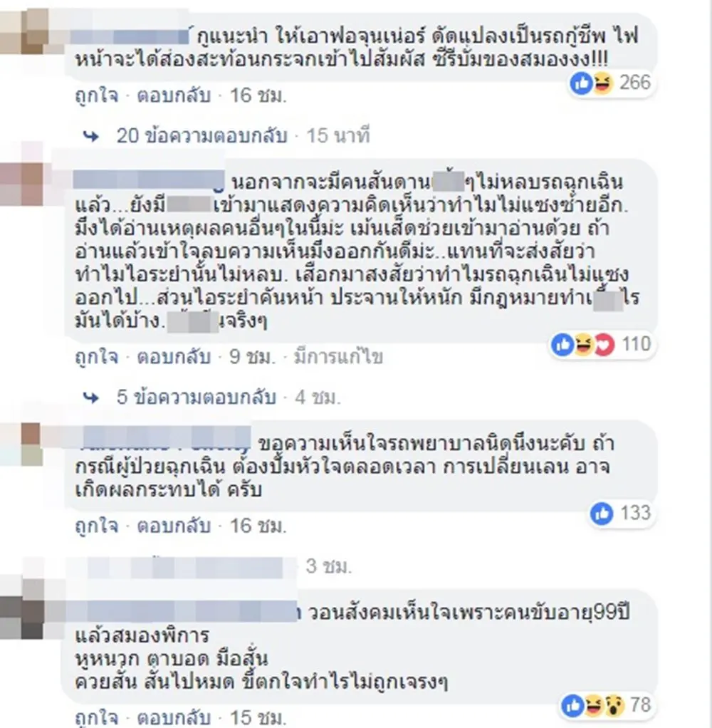Screen dimensions: 712x728
Task: Open the reactions on the 110-count comment
Action: coord(583,345)
